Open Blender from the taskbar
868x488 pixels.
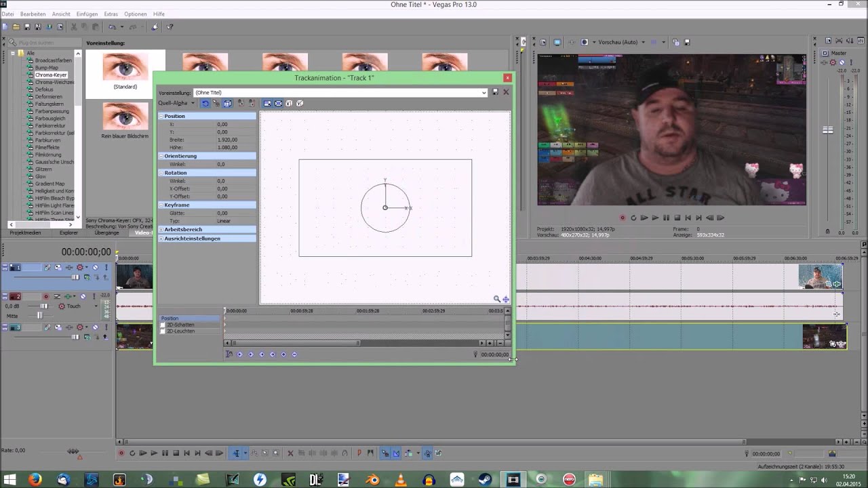click(x=372, y=480)
